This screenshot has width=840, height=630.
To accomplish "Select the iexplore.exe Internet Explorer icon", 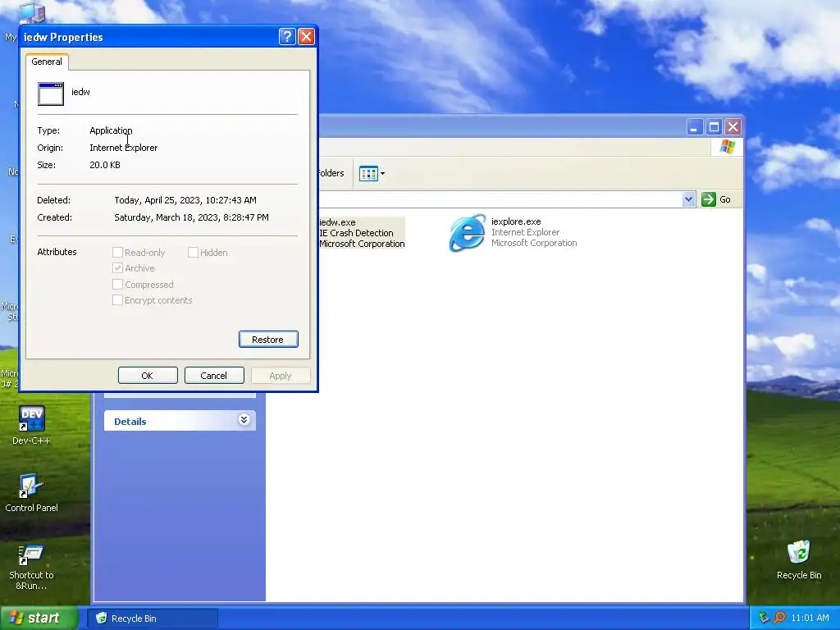I will (468, 232).
